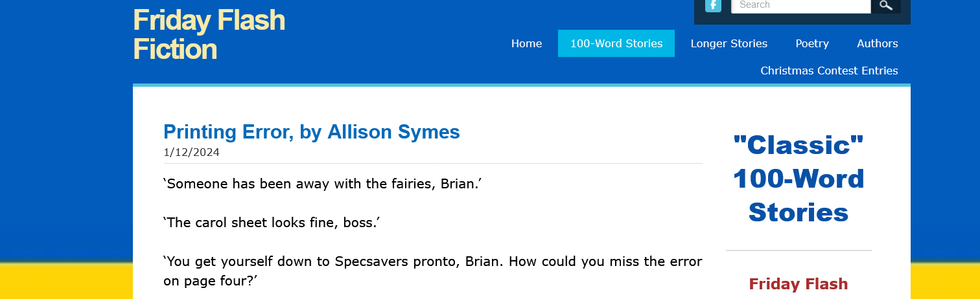Go to the Home menu item
The width and height of the screenshot is (980, 299).
point(526,43)
